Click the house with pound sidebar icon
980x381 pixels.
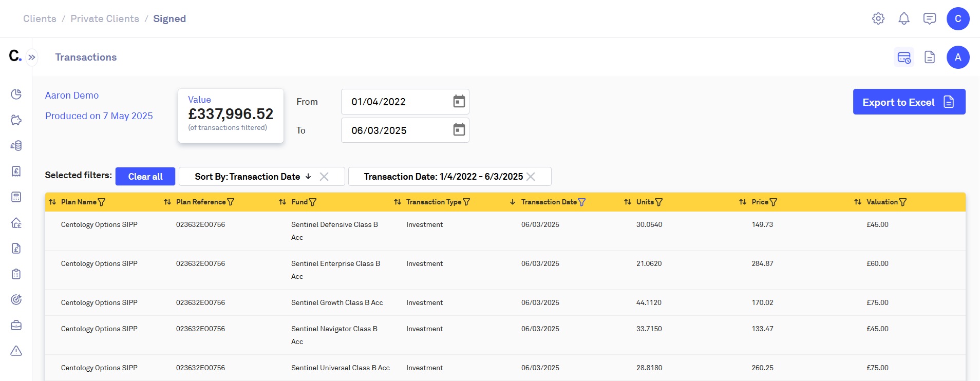tap(16, 222)
